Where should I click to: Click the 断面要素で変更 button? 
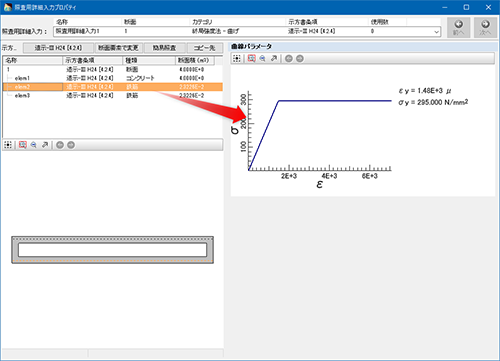tap(119, 48)
